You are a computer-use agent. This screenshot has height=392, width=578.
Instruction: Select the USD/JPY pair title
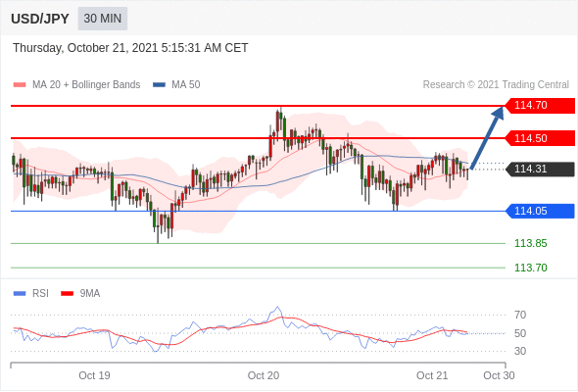(x=40, y=19)
